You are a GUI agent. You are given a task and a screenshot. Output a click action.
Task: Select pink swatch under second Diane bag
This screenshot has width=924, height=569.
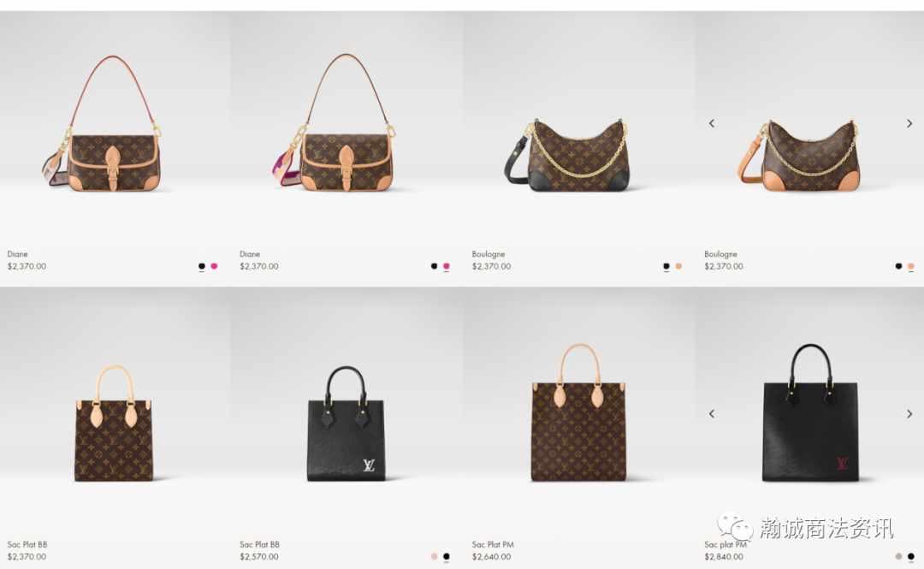pyautogui.click(x=447, y=266)
